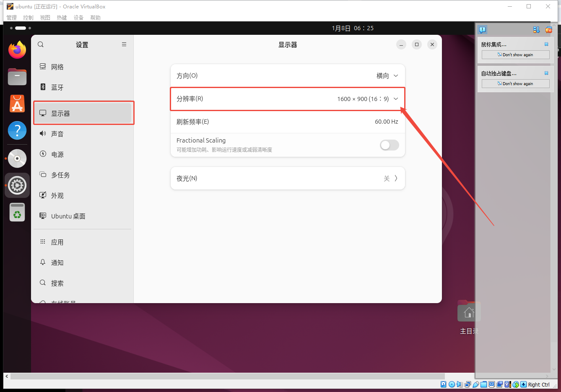Expand the 方向 orientation dropdown
The width and height of the screenshot is (561, 392).
[x=387, y=76]
